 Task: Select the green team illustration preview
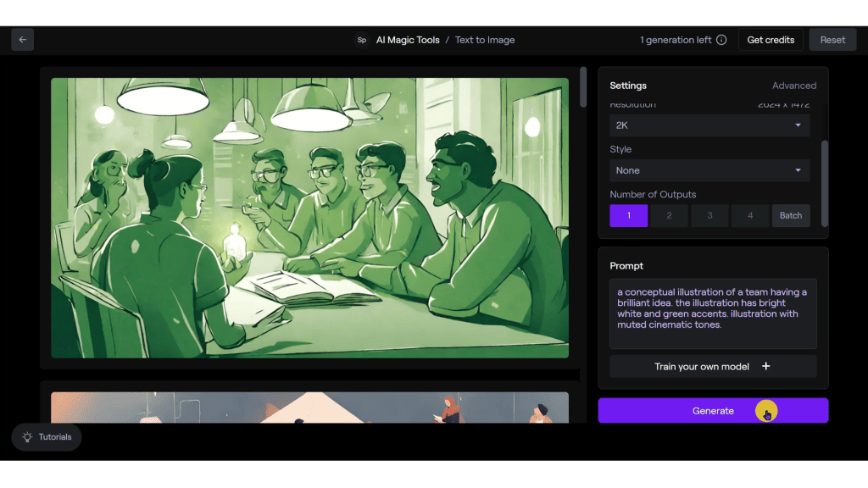(x=309, y=218)
